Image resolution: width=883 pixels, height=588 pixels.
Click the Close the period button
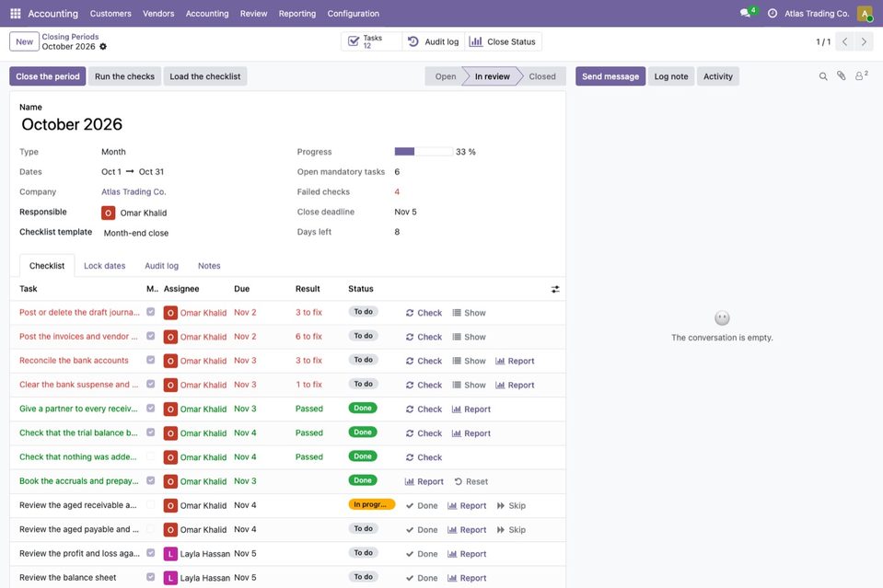pos(48,76)
